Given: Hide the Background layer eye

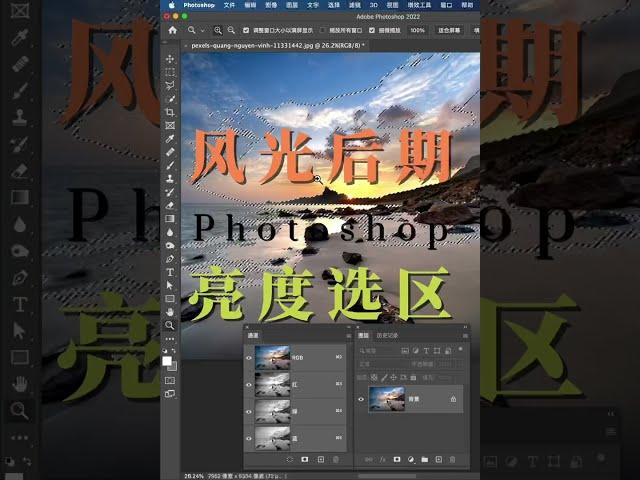Looking at the screenshot, I should (x=361, y=399).
